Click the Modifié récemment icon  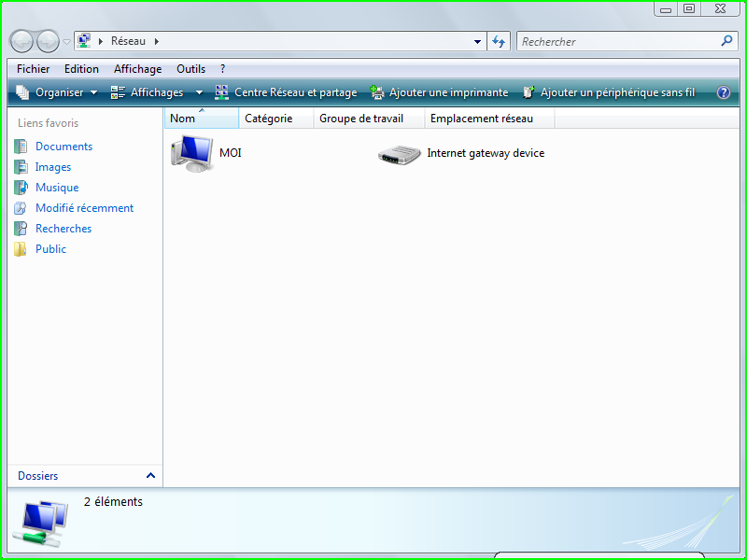(x=21, y=207)
